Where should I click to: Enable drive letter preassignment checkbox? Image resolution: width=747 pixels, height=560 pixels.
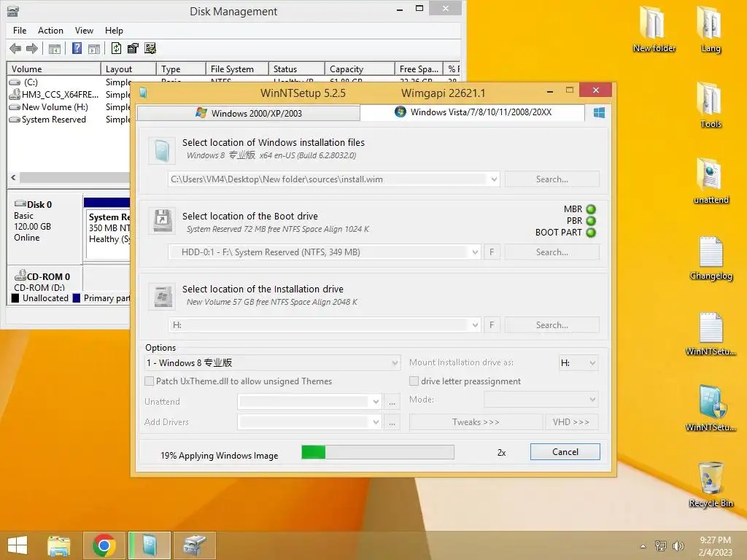coord(414,381)
